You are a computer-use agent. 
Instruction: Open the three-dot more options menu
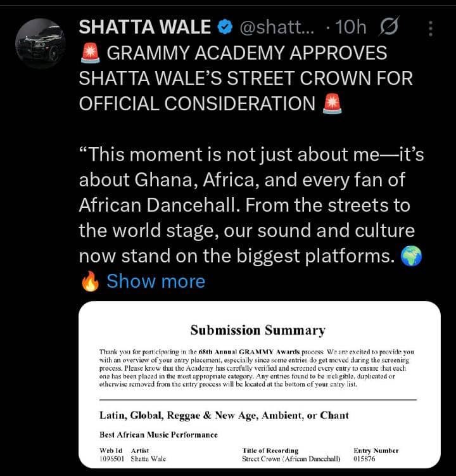(431, 29)
